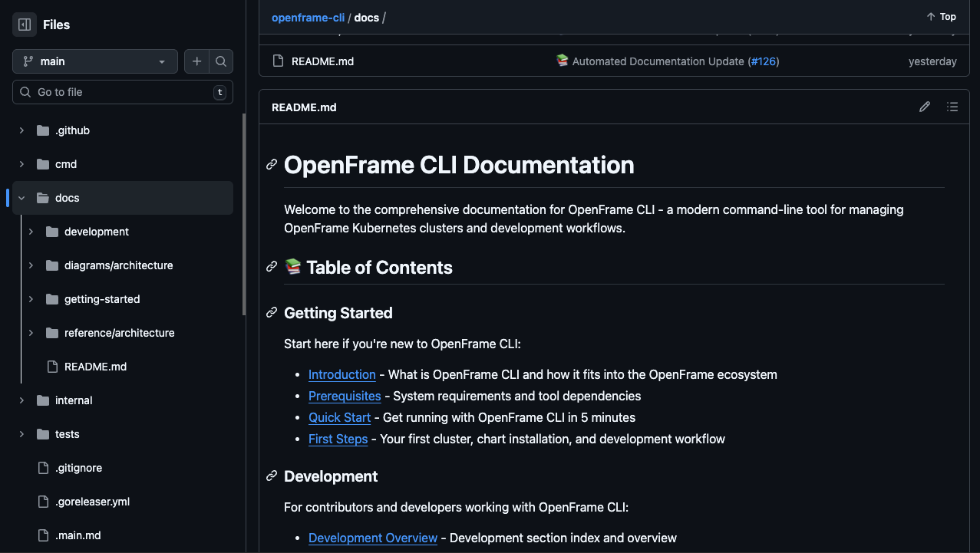Image resolution: width=980 pixels, height=553 pixels.
Task: Click the .main.md file icon
Action: 43,535
